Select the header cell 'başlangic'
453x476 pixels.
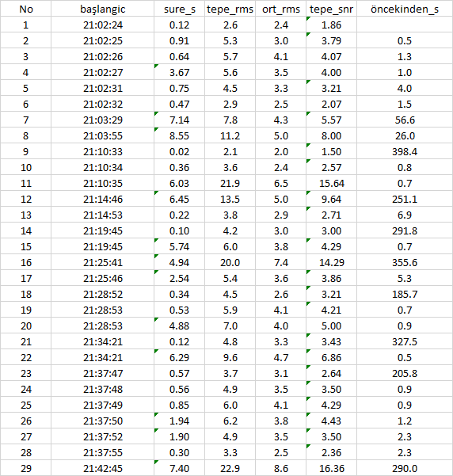click(103, 9)
